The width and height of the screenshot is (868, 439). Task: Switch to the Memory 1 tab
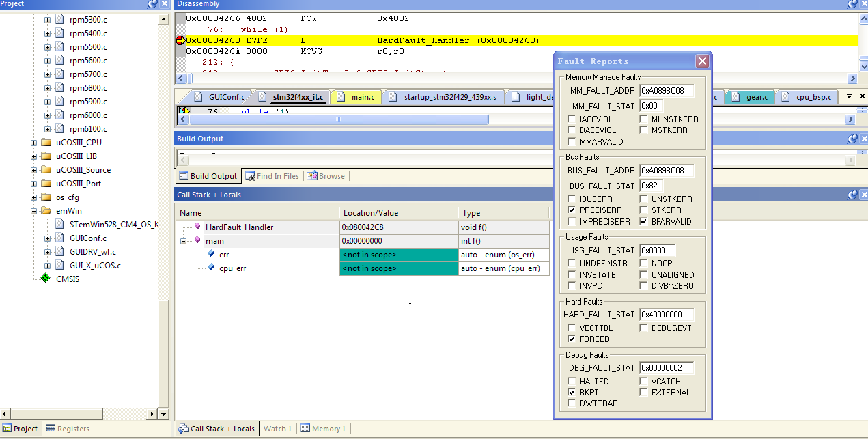click(x=323, y=429)
